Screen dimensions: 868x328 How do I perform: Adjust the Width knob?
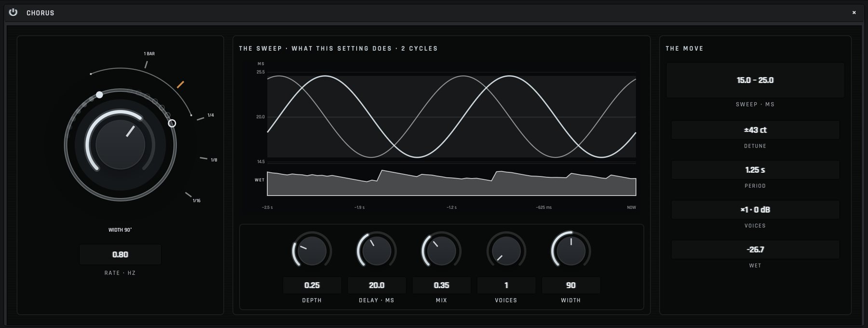(570, 251)
